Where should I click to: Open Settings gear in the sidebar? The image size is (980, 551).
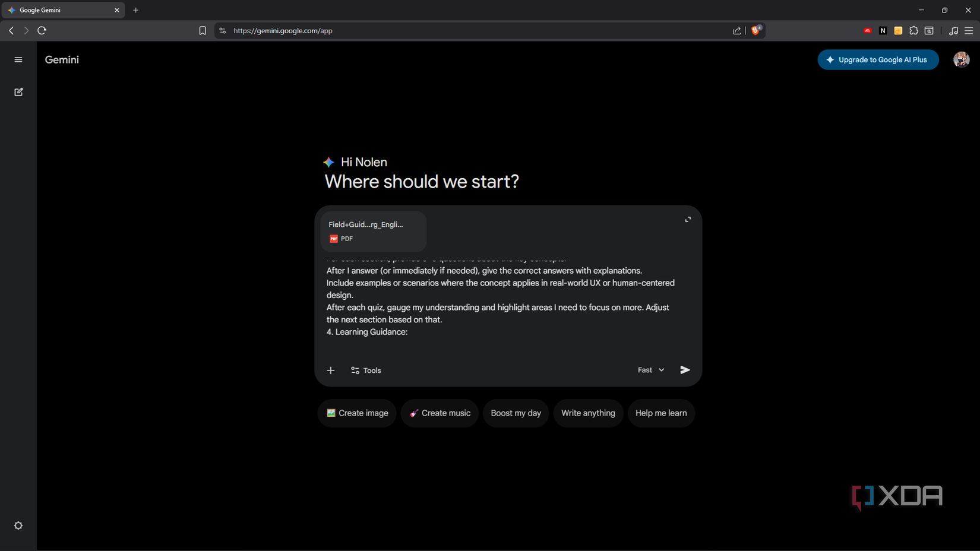18,525
